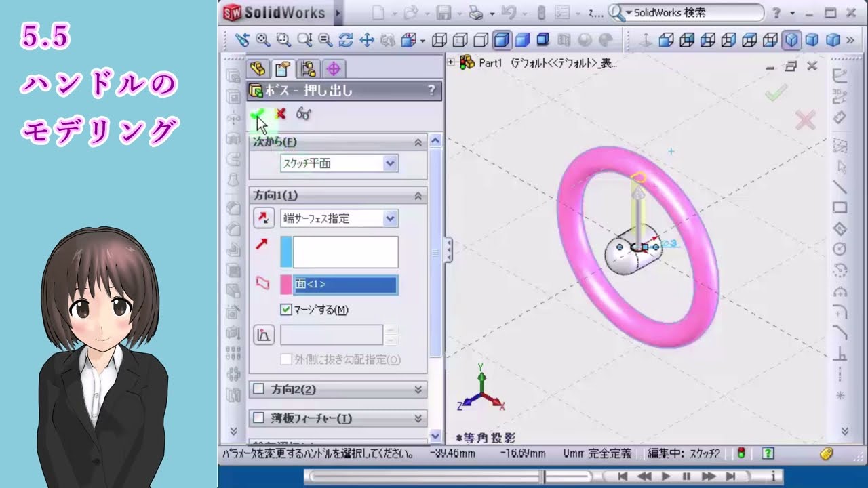This screenshot has width=868, height=488.
Task: Select the Isometric standard view icon
Action: pos(791,40)
